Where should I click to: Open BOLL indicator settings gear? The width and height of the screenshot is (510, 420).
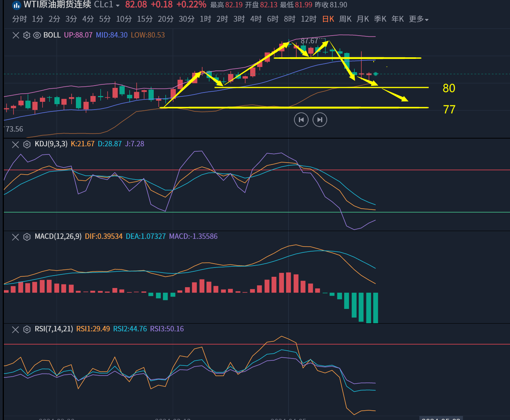pos(27,35)
